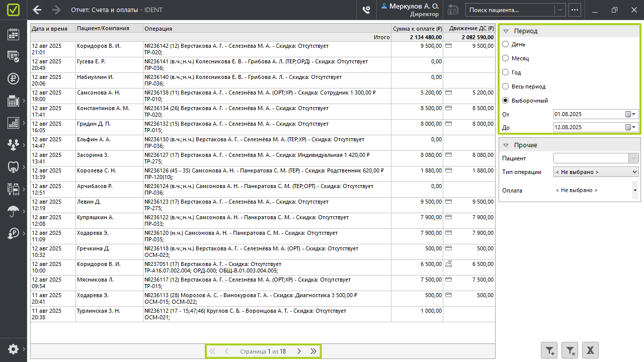Select row of patient Гусева Е. Р.
Viewport: 644px width, 362px height.
point(263,65)
